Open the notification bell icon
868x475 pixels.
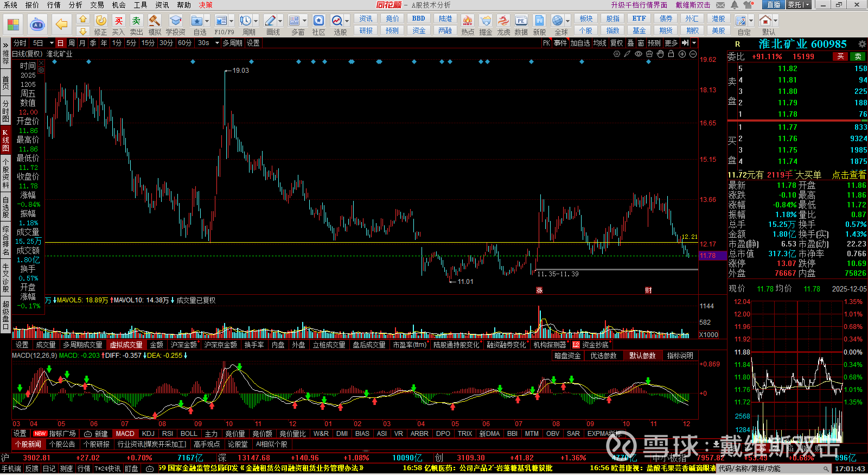tap(734, 5)
